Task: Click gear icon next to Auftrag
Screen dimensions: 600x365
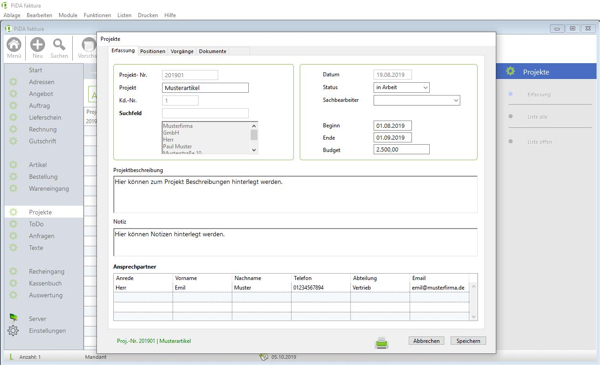Action: tap(13, 106)
